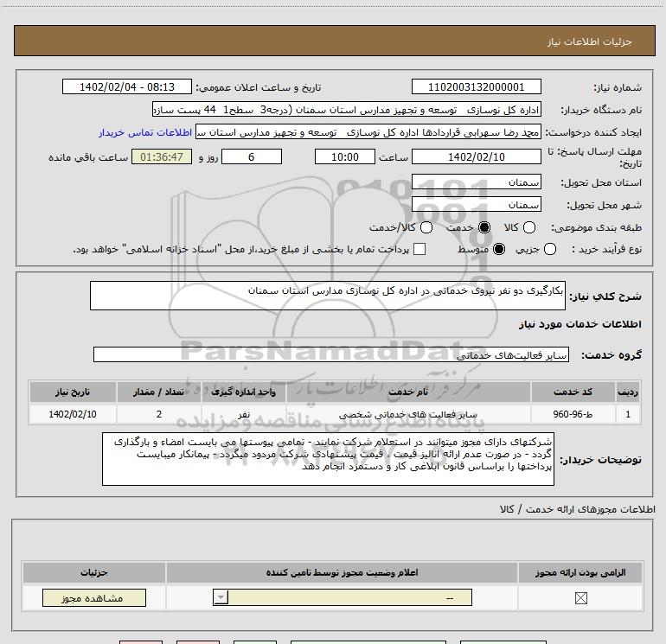Image resolution: width=666 pixels, height=644 pixels.
Task: Click the واحد اندازه گیری column header
Action: [243, 392]
